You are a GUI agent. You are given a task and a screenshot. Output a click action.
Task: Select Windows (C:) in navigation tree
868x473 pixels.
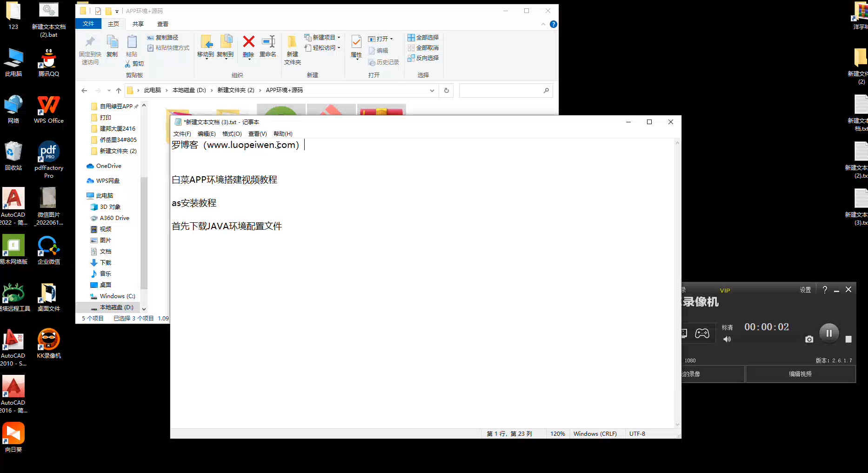pyautogui.click(x=117, y=296)
